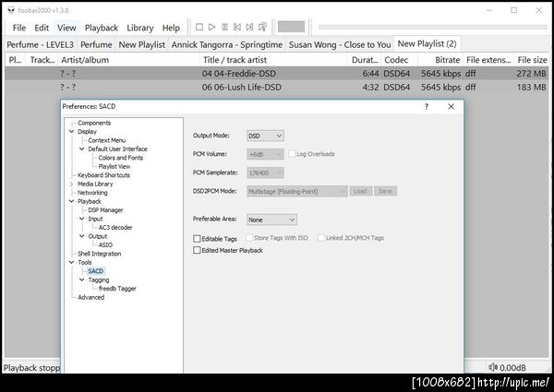The height and width of the screenshot is (392, 554).
Task: Select Components in preferences tree
Action: (x=94, y=123)
